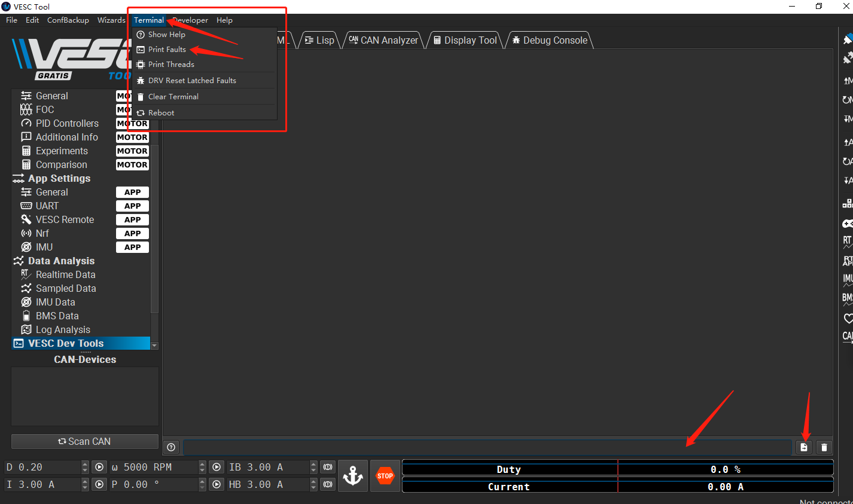The height and width of the screenshot is (504, 853).
Task: Click the disconnect plug icon in the right toolbar
Action: 848,59
